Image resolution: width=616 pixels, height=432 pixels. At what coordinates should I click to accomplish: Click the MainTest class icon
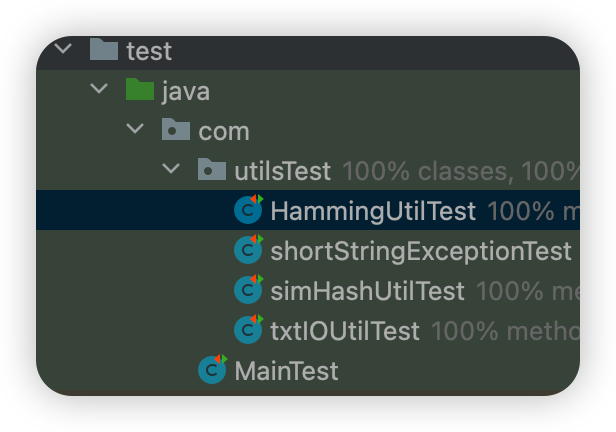pyautogui.click(x=211, y=370)
